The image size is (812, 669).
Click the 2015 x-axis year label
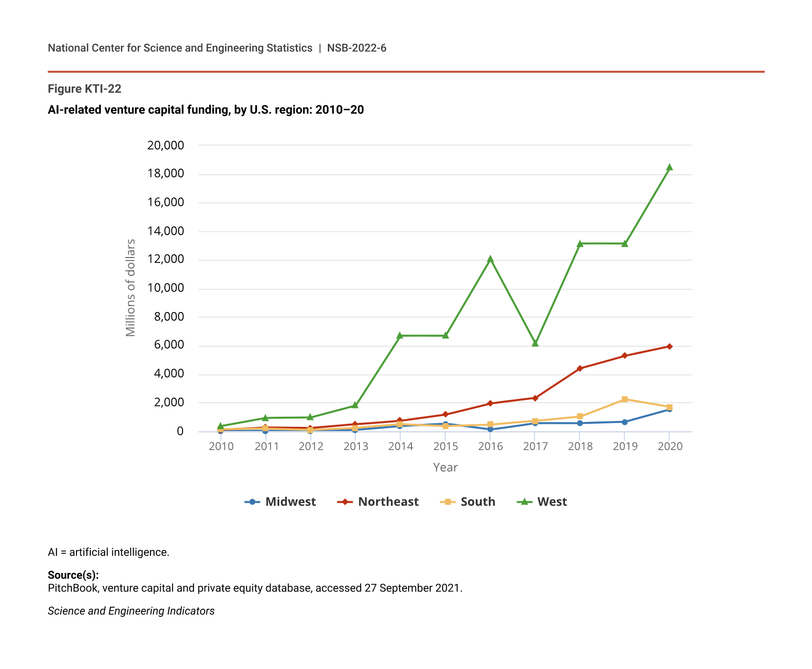click(x=445, y=446)
